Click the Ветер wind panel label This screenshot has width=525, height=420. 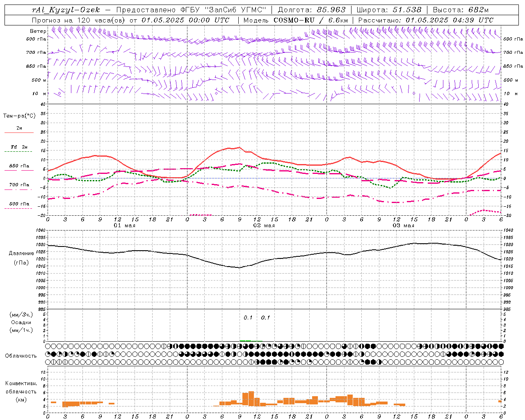point(38,31)
